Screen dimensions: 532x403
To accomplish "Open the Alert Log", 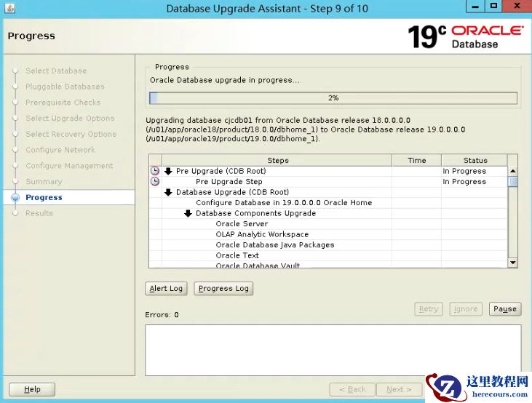I will (166, 288).
